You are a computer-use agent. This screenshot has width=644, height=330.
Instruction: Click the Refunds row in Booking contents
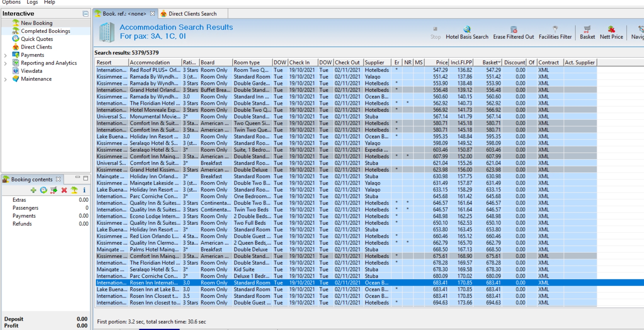[x=45, y=224]
